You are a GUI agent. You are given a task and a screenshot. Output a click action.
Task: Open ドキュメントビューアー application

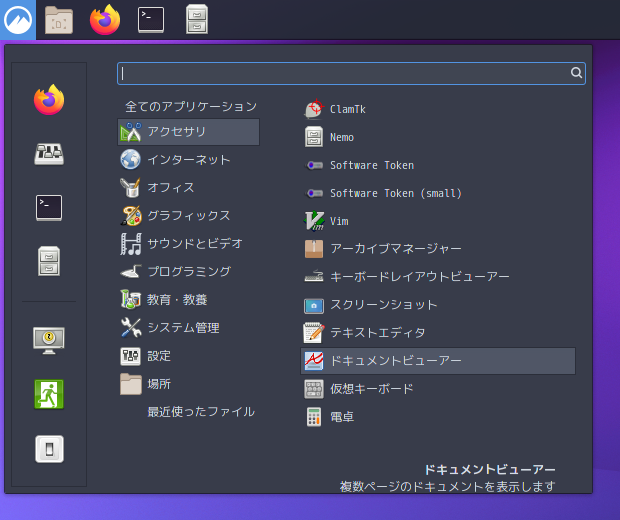438,361
